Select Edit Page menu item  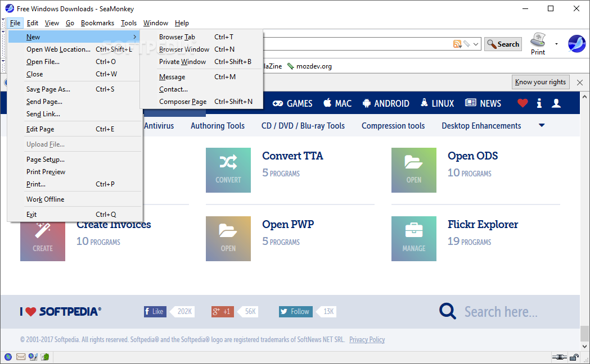(x=75, y=129)
